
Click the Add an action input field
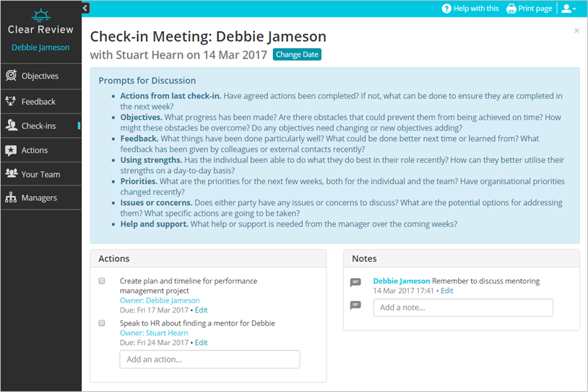209,360
